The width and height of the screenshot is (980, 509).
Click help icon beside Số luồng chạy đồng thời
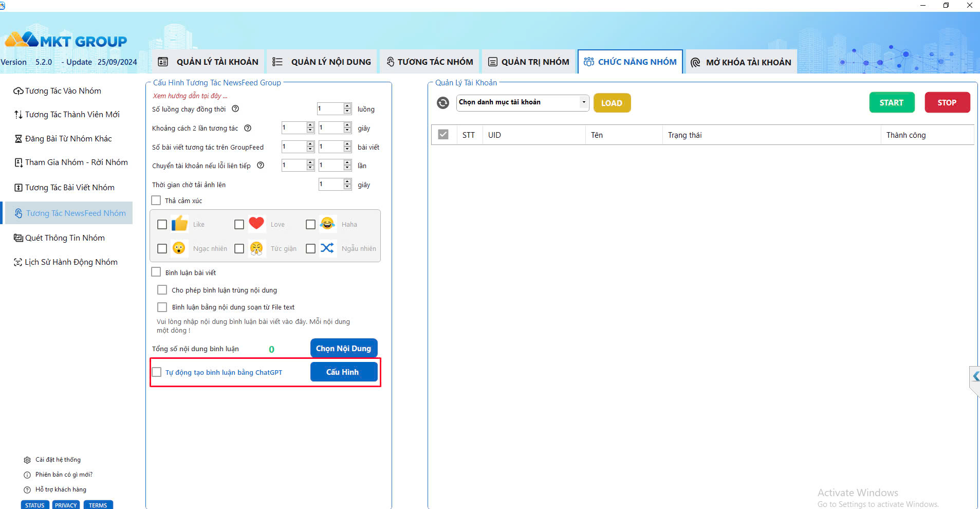pos(235,109)
